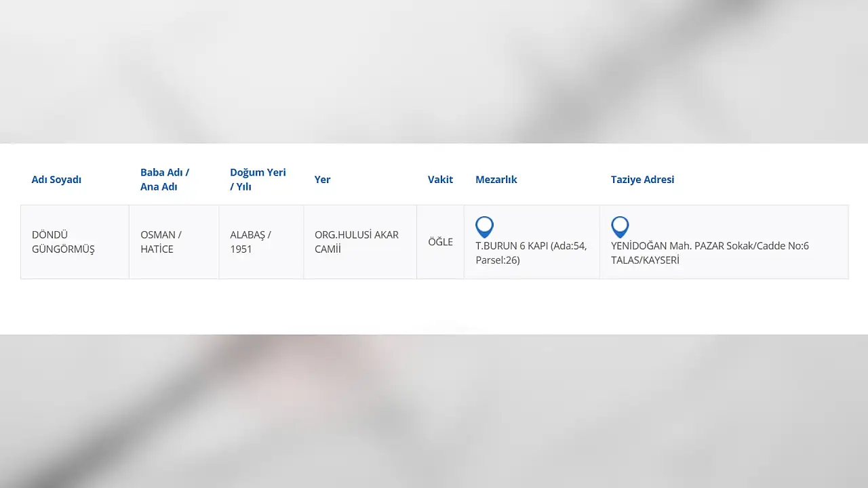This screenshot has width=868, height=488.
Task: Select the ALABAŞ / 1951 cell
Action: [250, 242]
